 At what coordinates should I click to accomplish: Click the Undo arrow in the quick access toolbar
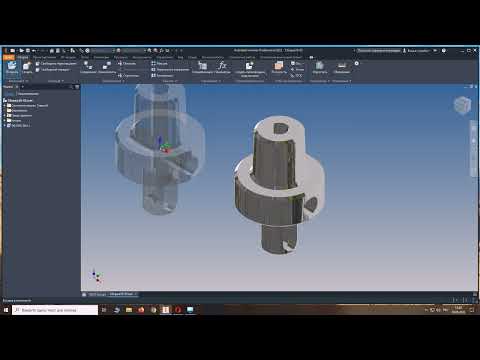click(x=33, y=51)
